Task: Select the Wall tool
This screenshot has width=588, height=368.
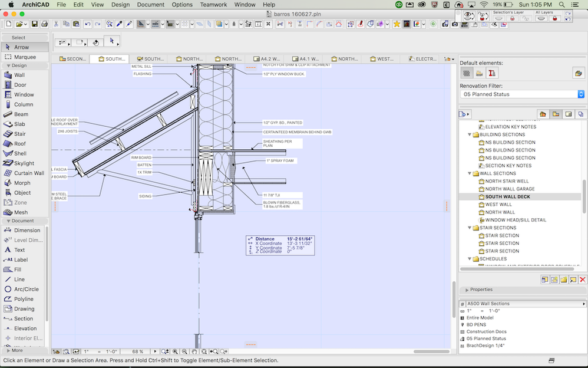Action: tap(19, 75)
